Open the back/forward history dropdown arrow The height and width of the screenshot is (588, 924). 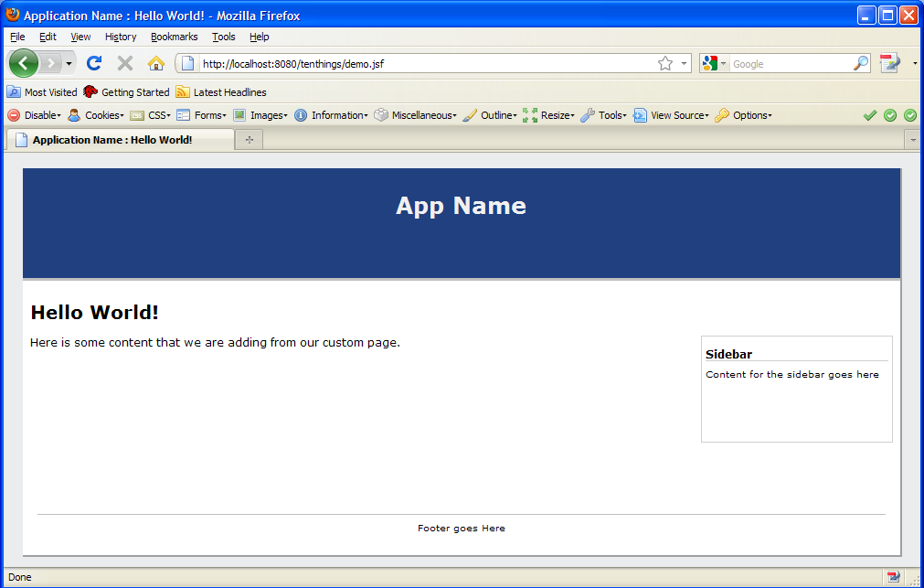pos(69,63)
